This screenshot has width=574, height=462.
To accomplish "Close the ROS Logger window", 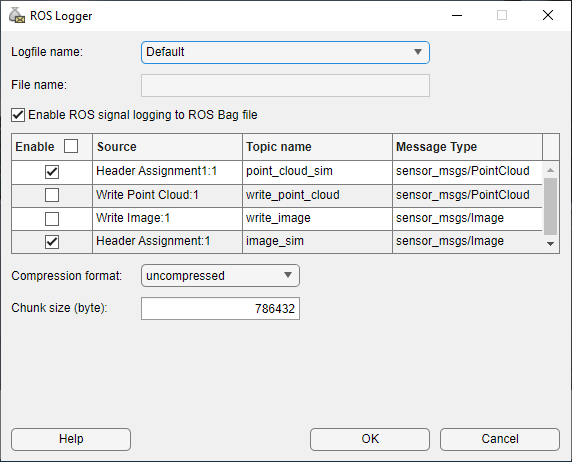I will click(548, 15).
